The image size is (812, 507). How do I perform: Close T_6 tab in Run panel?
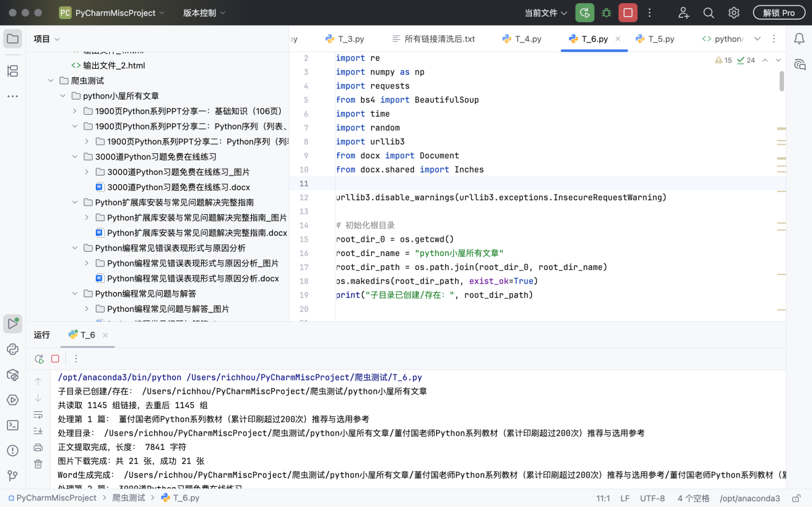tap(105, 335)
